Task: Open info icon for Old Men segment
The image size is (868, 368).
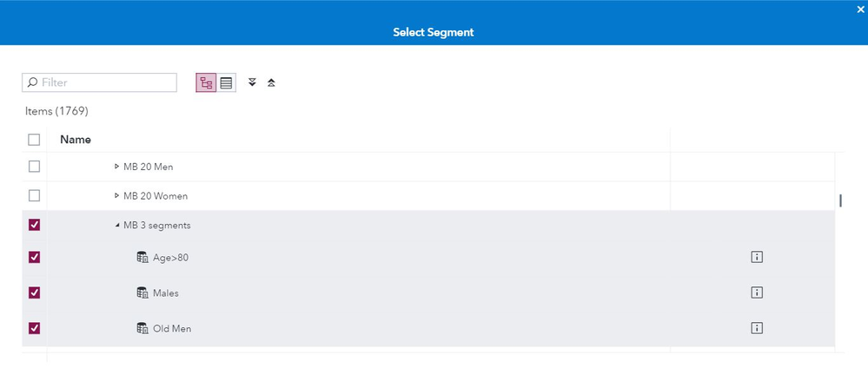Action: pos(756,328)
